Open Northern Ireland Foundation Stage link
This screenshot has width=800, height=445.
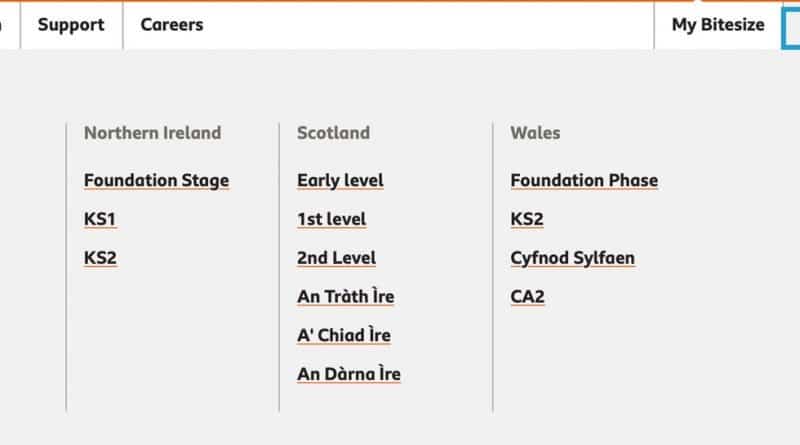point(156,181)
